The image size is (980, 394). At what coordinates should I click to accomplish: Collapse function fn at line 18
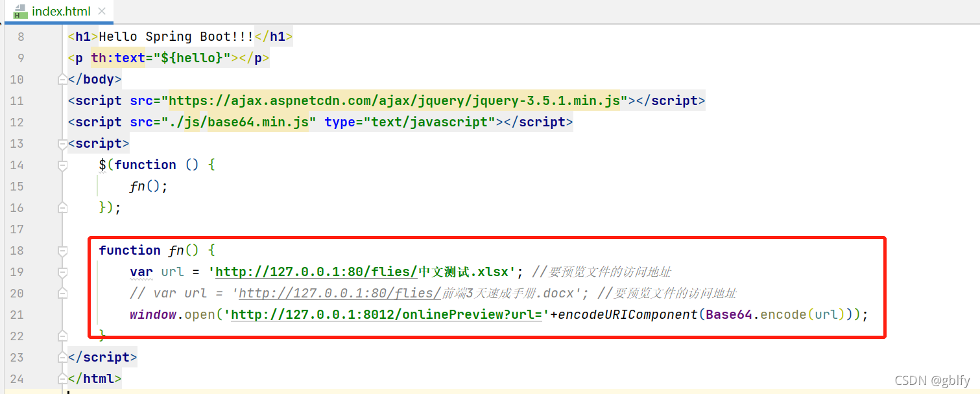coord(62,251)
